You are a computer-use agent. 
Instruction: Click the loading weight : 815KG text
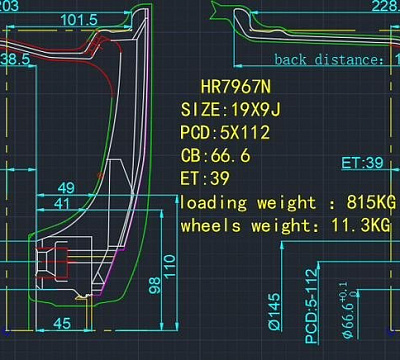288,202
